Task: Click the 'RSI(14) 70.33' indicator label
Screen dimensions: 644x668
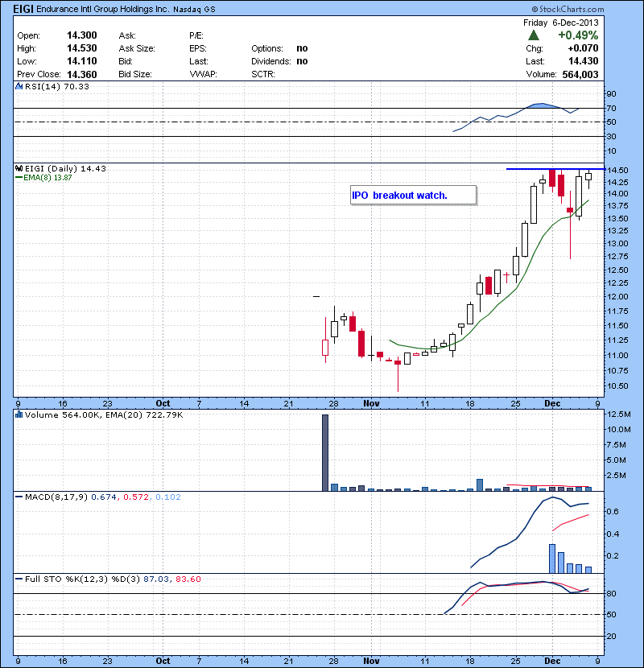Action: tap(56, 86)
